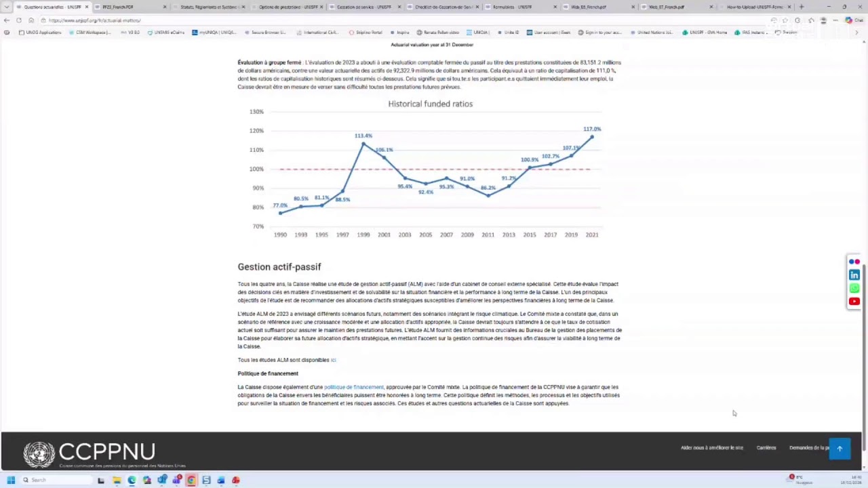Open the Flickr social icon
The image size is (868, 488).
854,262
